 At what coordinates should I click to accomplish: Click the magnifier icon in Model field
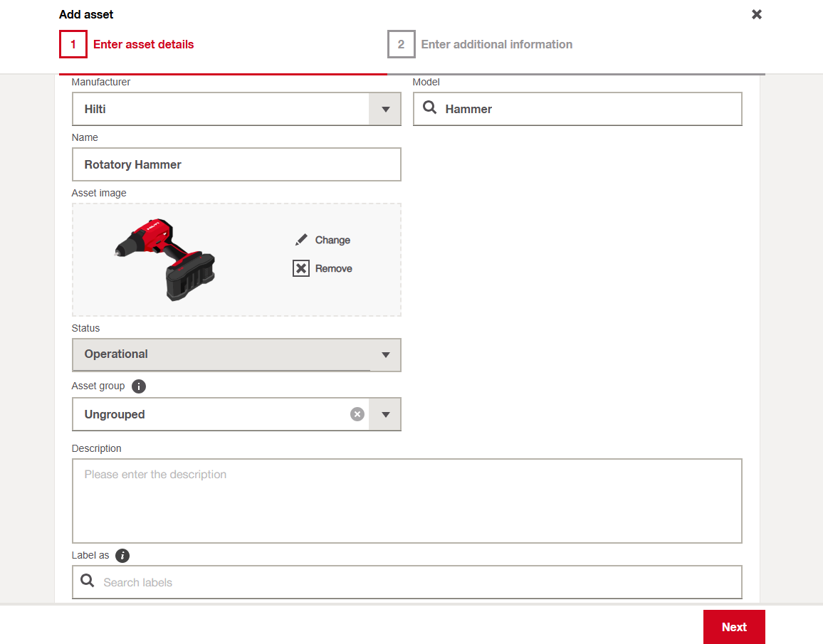pyautogui.click(x=430, y=108)
